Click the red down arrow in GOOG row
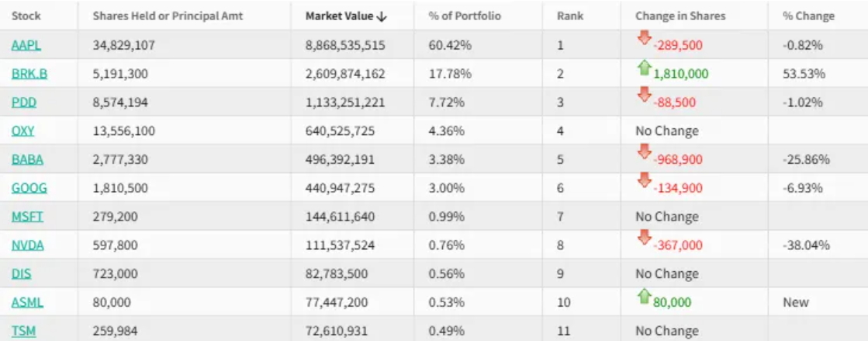The height and width of the screenshot is (341, 868). pyautogui.click(x=643, y=182)
